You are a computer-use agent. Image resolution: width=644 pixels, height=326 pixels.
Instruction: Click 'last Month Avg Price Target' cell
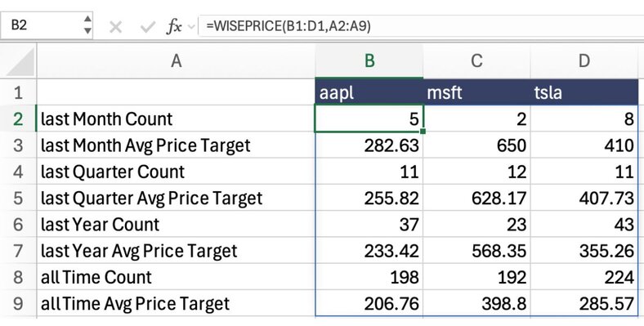point(176,145)
